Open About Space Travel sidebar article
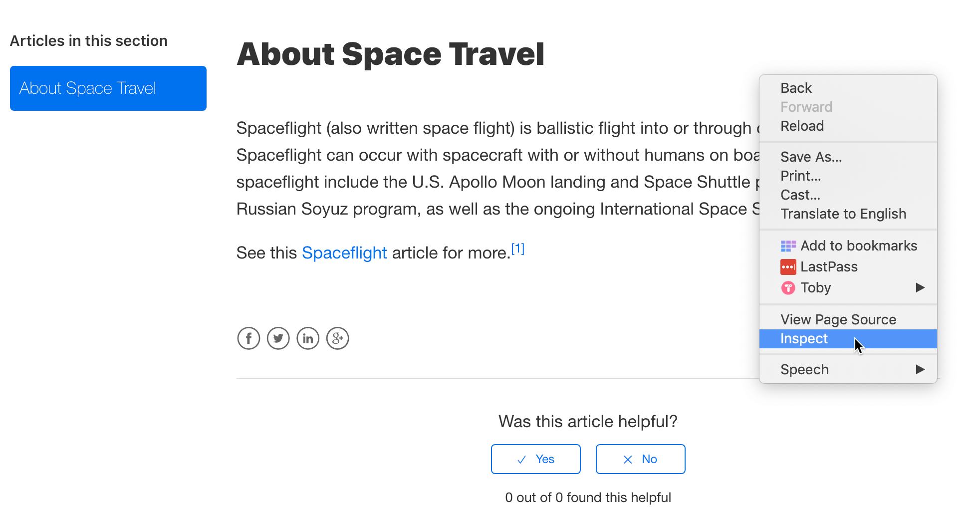Screen dimensions: 980x507 click(108, 88)
